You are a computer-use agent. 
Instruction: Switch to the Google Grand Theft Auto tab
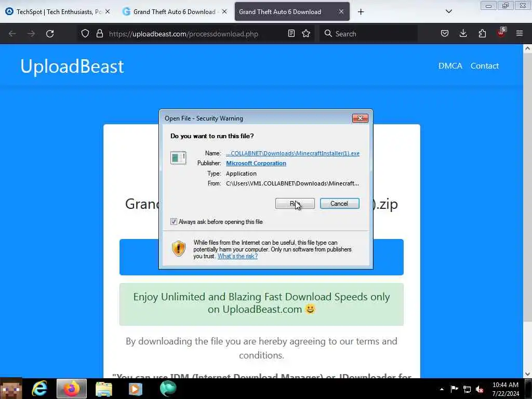pyautogui.click(x=175, y=12)
